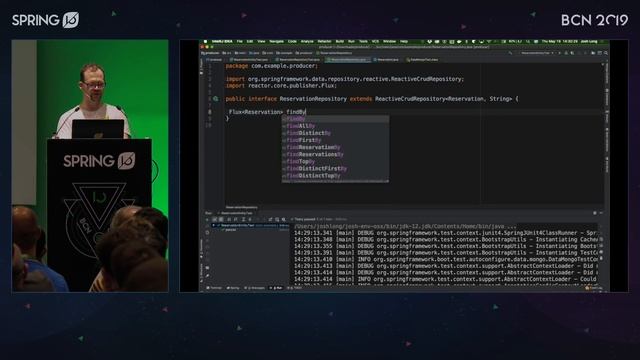Image resolution: width=640 pixels, height=360 pixels.
Task: Switch to the DataMongoTest editor tab
Action: tap(423, 60)
